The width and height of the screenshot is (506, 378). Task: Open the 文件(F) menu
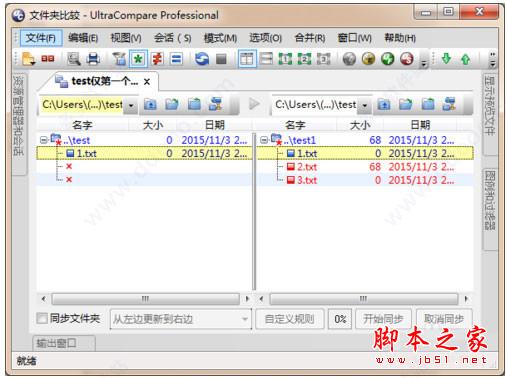coord(41,38)
